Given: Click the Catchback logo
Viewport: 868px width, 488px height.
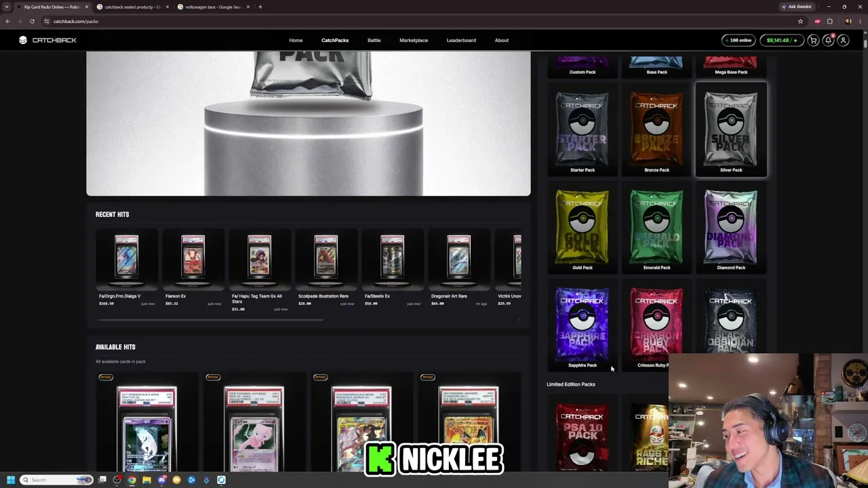Looking at the screenshot, I should (x=47, y=40).
